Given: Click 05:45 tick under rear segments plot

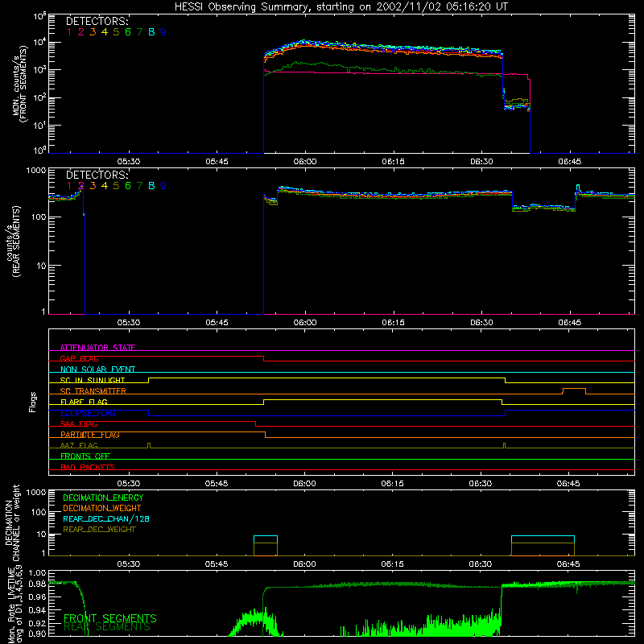Looking at the screenshot, I should 217,323.
